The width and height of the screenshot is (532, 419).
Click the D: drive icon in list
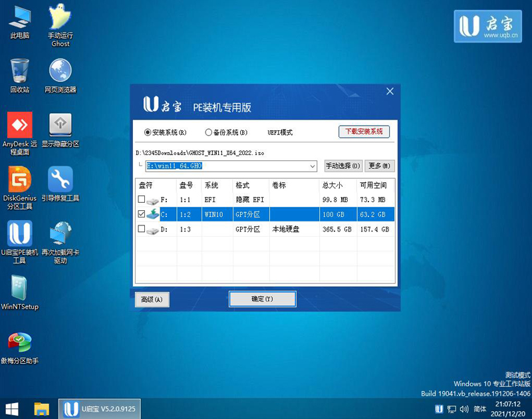pyautogui.click(x=153, y=230)
